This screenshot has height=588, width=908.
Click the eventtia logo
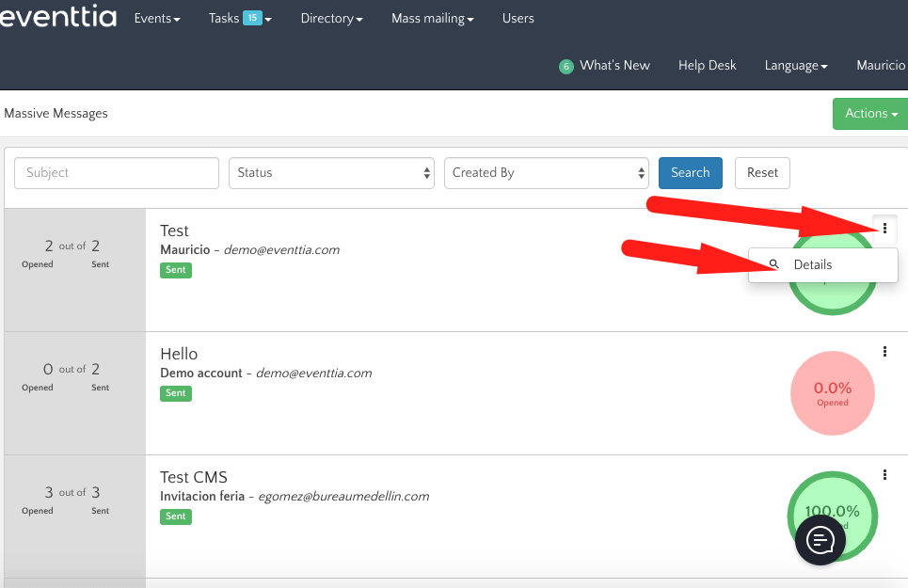(58, 19)
